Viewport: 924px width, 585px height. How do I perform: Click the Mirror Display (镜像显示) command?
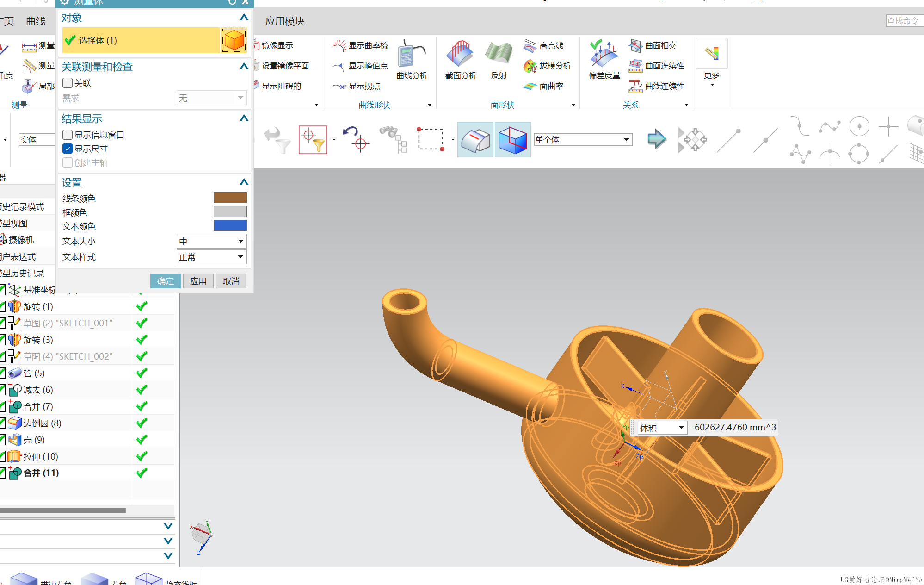click(x=273, y=45)
